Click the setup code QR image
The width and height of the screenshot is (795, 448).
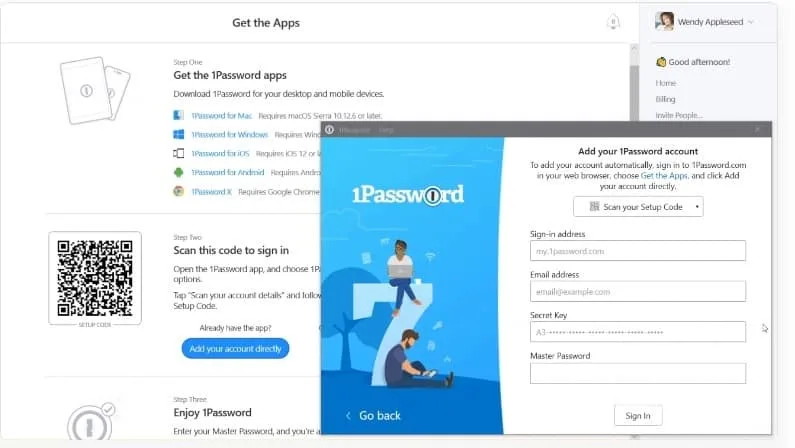(x=95, y=278)
